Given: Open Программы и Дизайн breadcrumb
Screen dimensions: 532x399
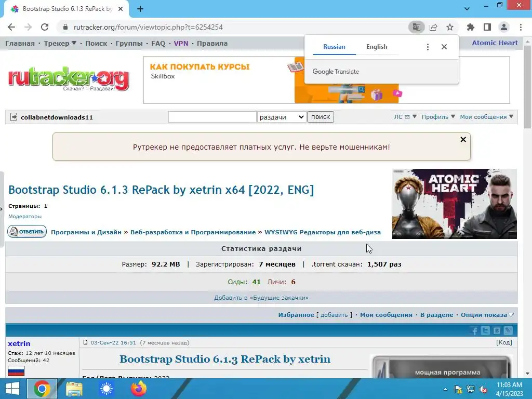Looking at the screenshot, I should [86, 232].
